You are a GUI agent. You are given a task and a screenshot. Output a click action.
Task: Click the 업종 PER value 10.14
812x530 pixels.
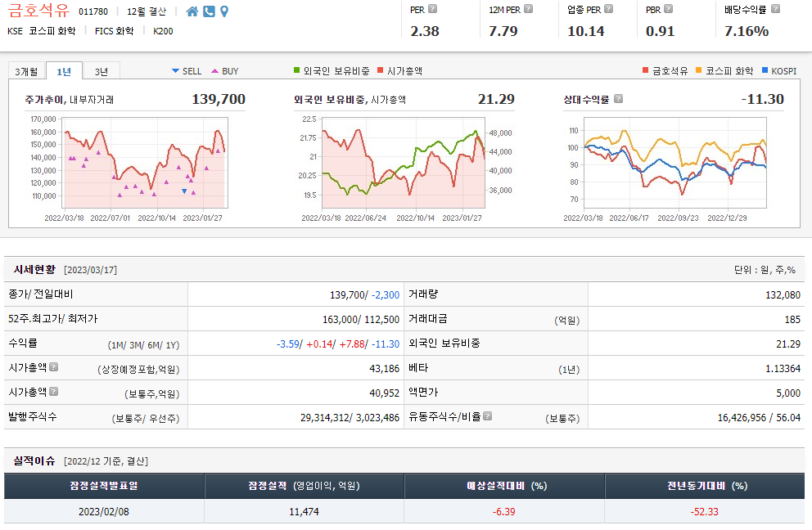pos(586,31)
